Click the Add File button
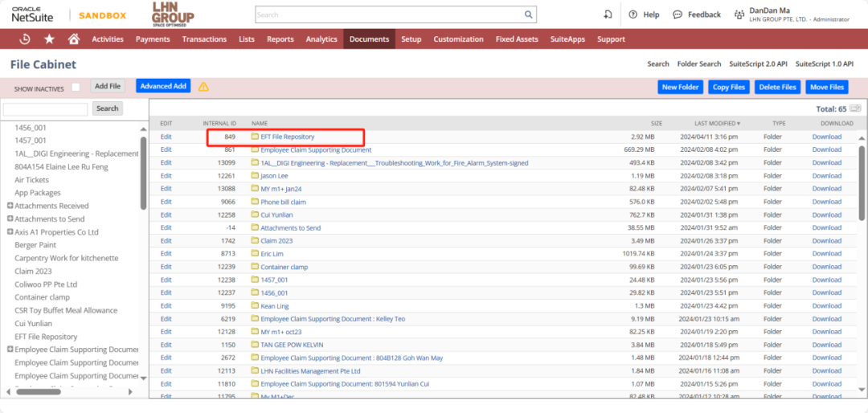This screenshot has width=868, height=413. [108, 86]
